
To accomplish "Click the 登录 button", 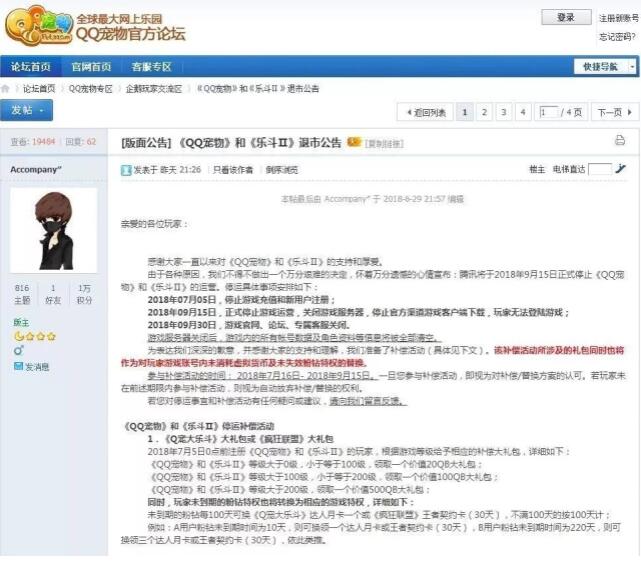I will tap(566, 17).
